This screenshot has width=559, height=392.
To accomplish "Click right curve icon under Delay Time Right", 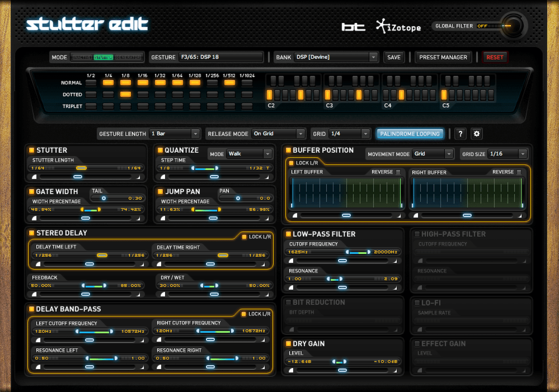I will (x=263, y=264).
